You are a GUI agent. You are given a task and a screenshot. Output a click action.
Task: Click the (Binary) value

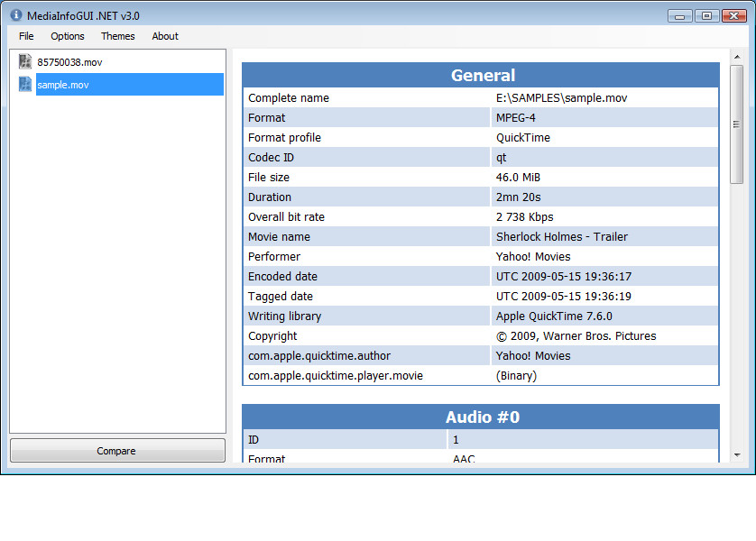click(516, 375)
